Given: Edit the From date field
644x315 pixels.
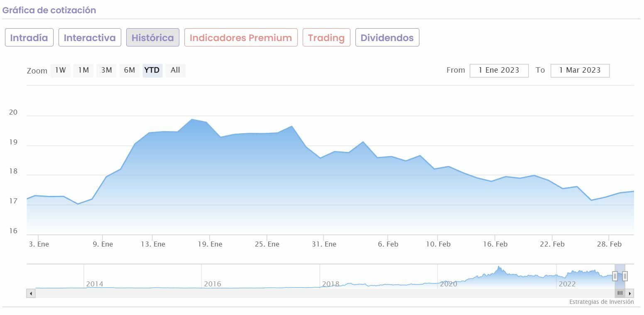Looking at the screenshot, I should [x=499, y=71].
